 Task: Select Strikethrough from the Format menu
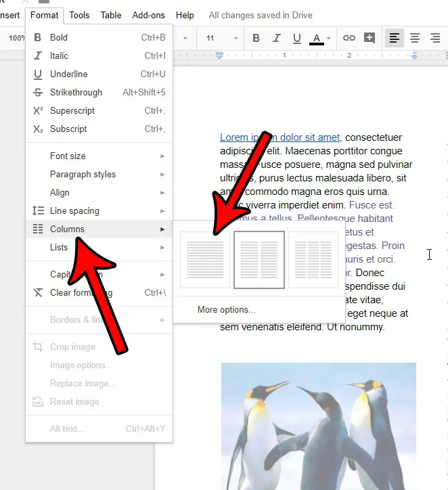[x=76, y=92]
